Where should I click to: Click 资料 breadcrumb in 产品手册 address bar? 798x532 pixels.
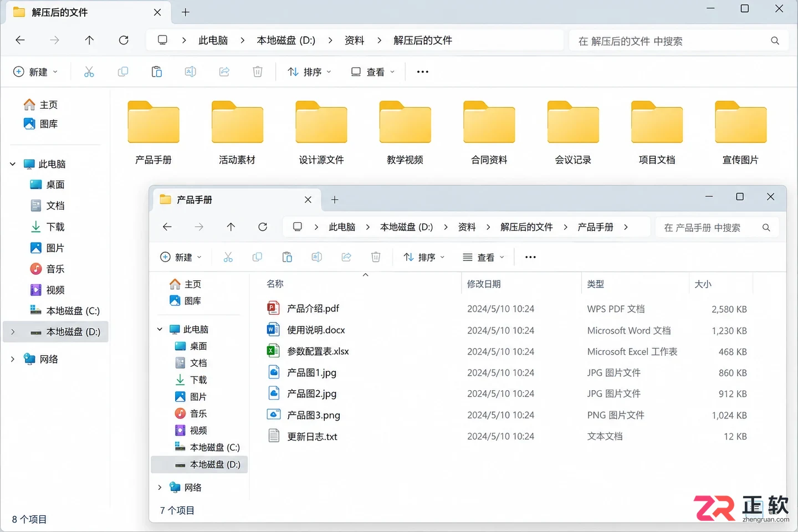pos(467,227)
